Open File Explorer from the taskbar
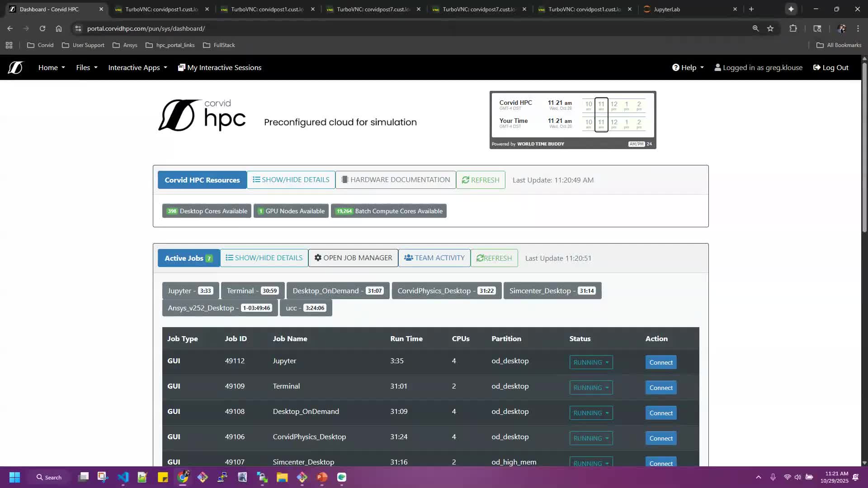Screen dimensions: 868x488 (x=282, y=477)
